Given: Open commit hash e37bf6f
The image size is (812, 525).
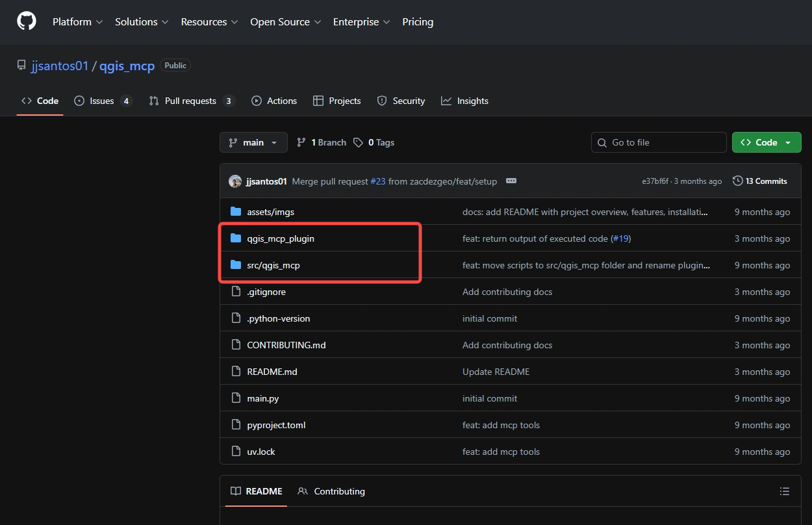Looking at the screenshot, I should click(656, 181).
